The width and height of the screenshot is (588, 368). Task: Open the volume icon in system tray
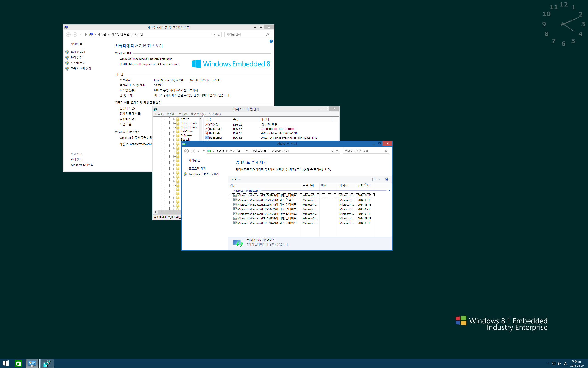click(x=559, y=364)
